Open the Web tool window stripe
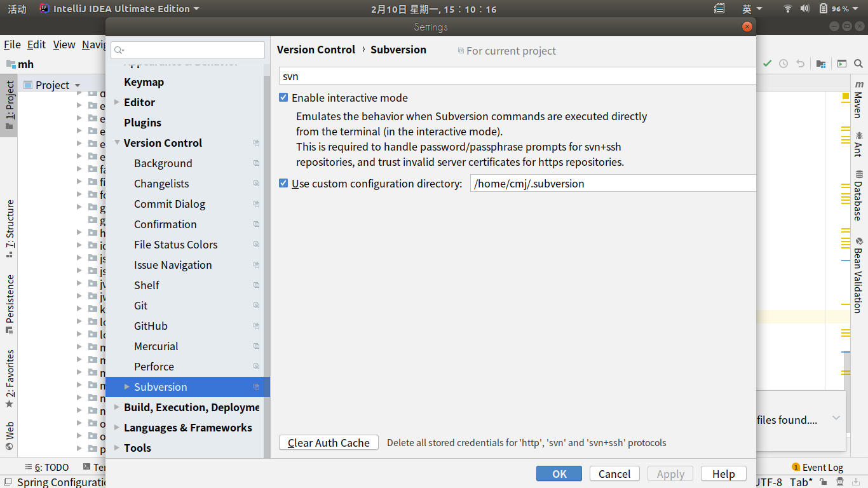868x488 pixels. tap(9, 436)
